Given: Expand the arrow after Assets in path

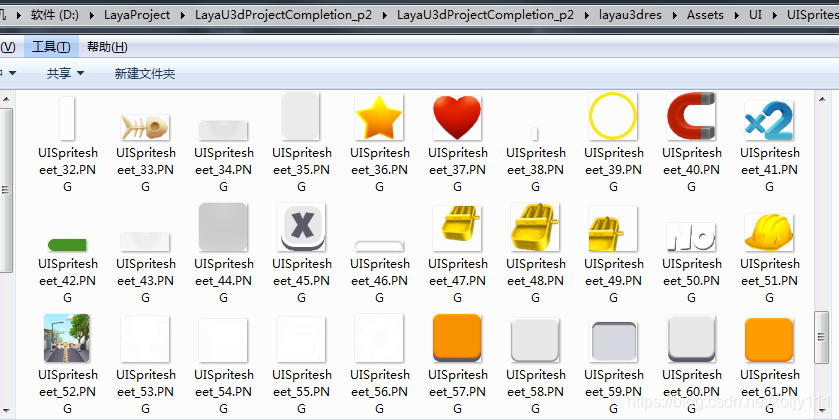Looking at the screenshot, I should [x=736, y=15].
